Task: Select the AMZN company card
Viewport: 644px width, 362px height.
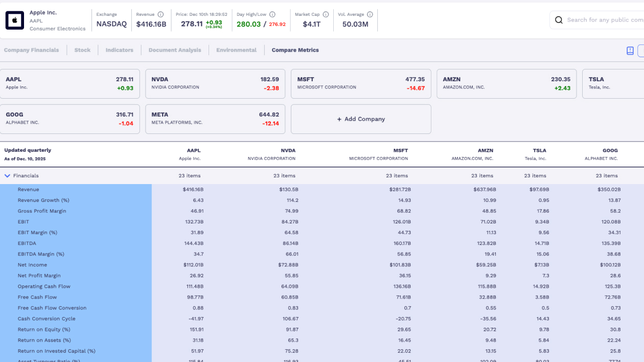Action: (x=507, y=84)
